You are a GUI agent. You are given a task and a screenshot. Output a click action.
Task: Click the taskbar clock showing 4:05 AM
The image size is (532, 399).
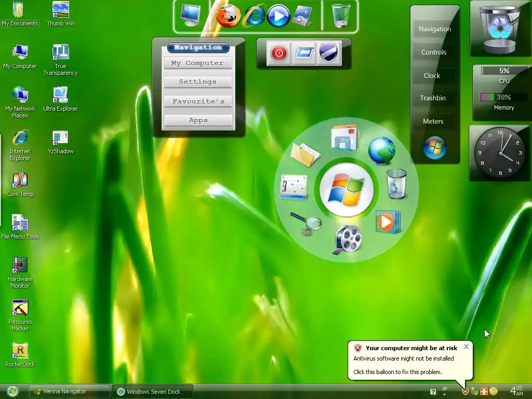(516, 391)
